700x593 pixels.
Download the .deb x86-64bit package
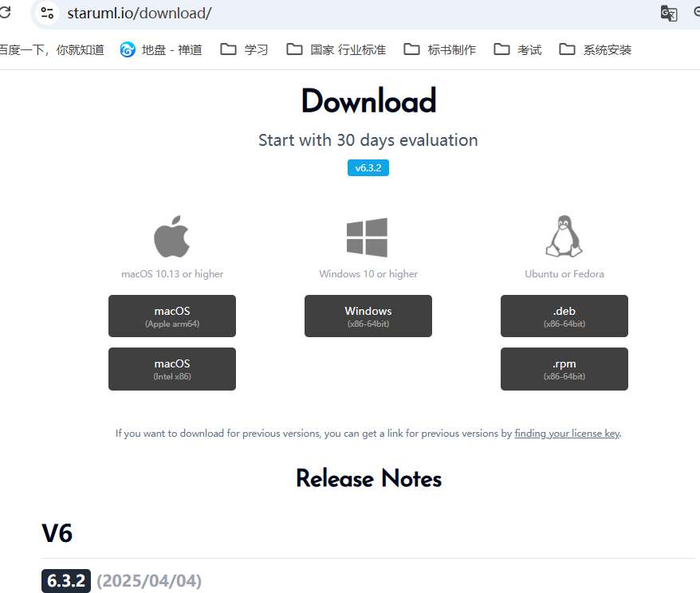point(564,316)
